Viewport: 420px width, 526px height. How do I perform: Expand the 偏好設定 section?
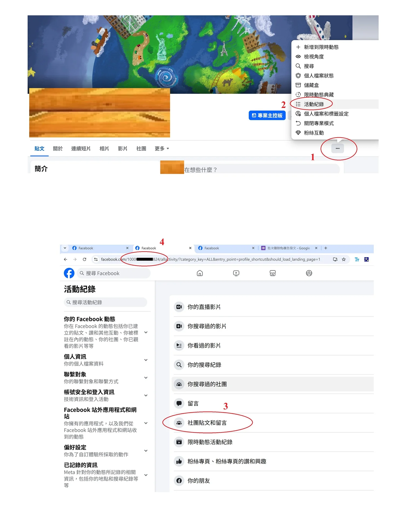(x=146, y=451)
